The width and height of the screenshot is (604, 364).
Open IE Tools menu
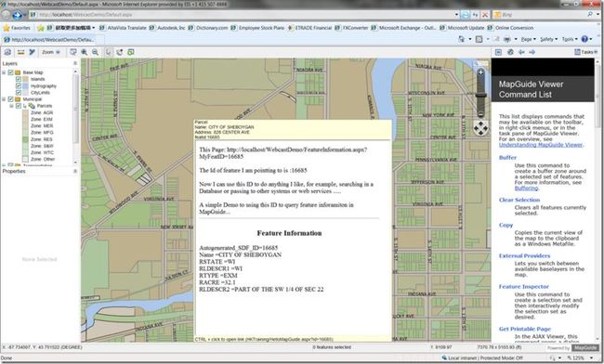pos(570,39)
